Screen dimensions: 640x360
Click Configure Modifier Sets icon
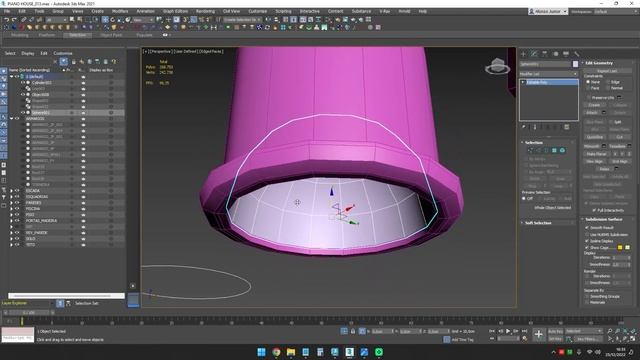[x=567, y=127]
